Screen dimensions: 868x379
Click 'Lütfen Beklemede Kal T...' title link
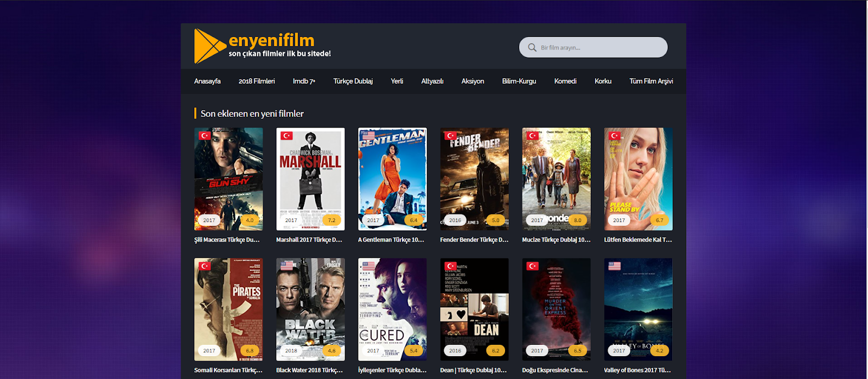point(638,239)
